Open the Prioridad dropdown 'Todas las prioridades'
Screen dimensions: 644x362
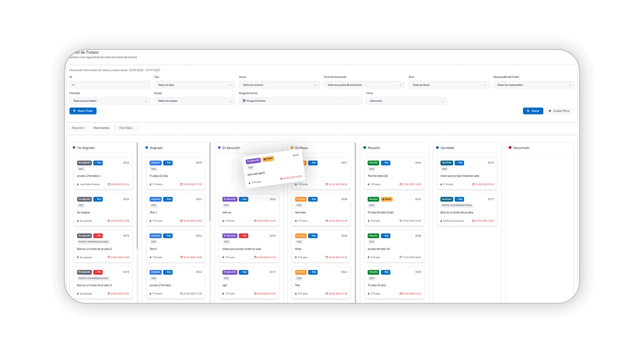pos(109,101)
